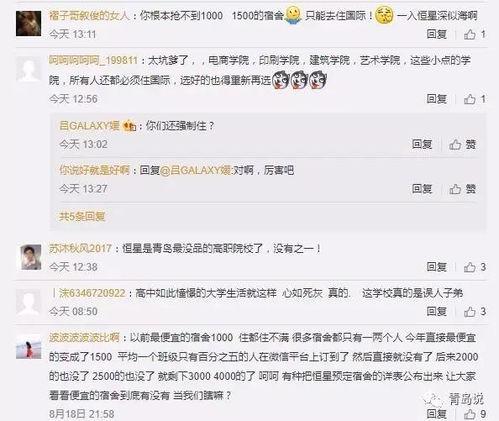Viewport: 499px width, 421px height.
Task: Like 吕GALAXY媛's reply at 13:02
Action: click(x=462, y=144)
